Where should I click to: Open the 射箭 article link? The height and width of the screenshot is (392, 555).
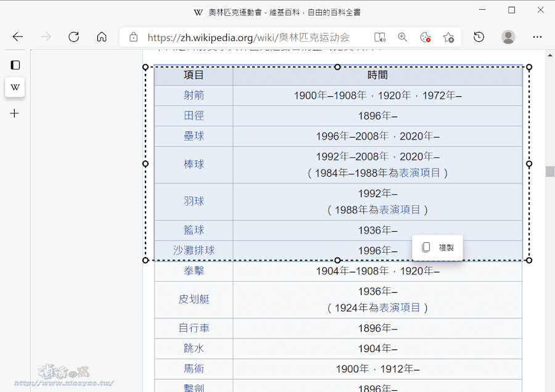194,96
